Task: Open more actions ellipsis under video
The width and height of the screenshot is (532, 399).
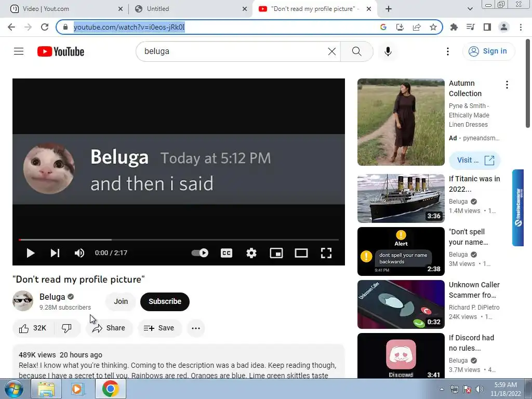Action: pos(196,328)
